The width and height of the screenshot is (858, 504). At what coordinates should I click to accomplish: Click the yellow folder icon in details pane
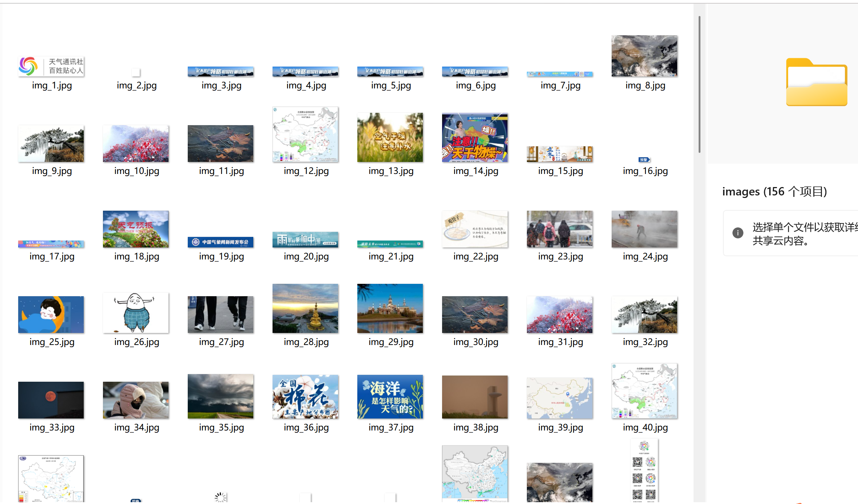click(817, 83)
